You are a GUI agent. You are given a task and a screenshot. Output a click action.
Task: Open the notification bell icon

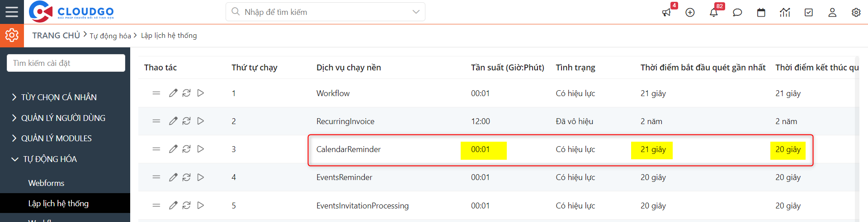[714, 13]
